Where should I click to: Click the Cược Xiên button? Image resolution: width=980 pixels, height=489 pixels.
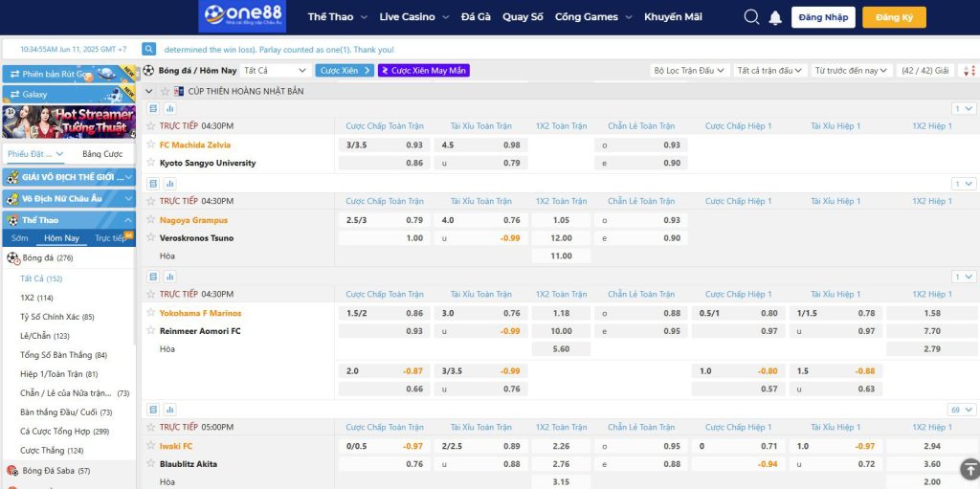[345, 71]
